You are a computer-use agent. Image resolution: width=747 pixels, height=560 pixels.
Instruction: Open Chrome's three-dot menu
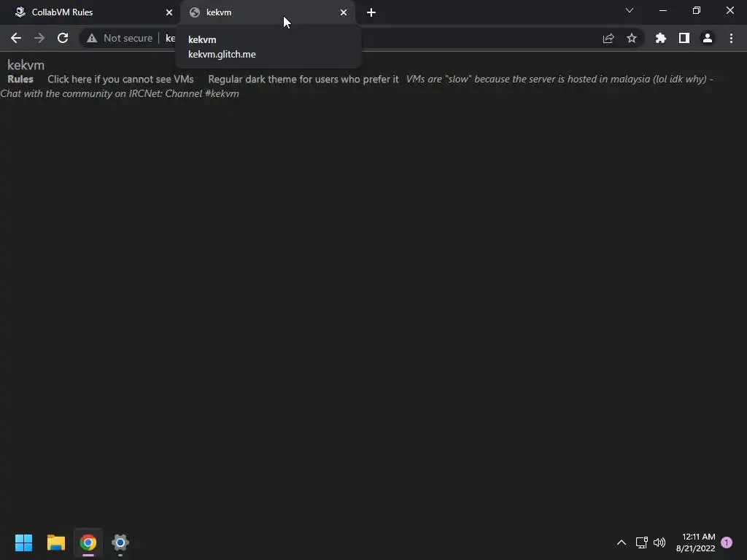[731, 38]
